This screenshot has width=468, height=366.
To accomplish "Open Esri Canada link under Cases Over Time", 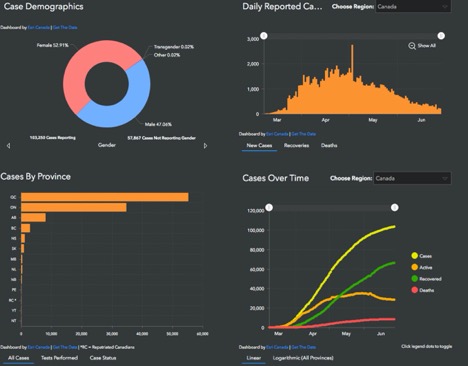I will point(277,347).
